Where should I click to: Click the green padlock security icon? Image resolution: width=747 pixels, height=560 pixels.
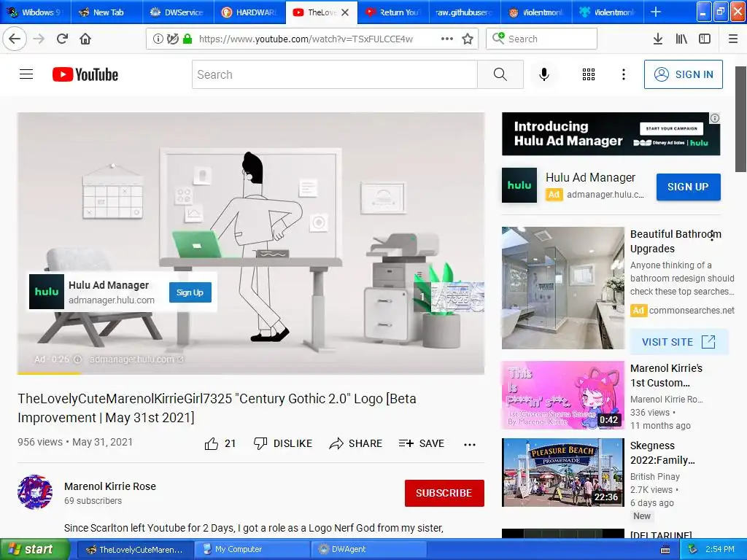tap(187, 39)
